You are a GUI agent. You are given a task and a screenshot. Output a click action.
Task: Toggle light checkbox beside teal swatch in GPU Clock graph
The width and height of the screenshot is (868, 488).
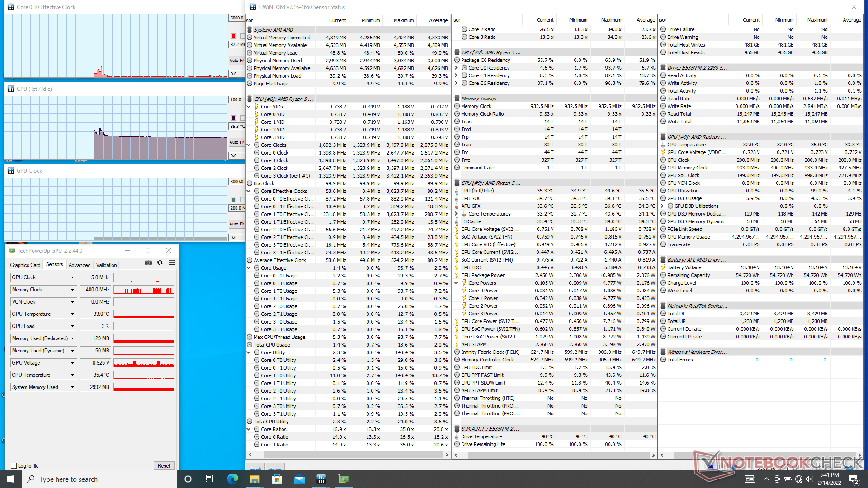tap(242, 200)
